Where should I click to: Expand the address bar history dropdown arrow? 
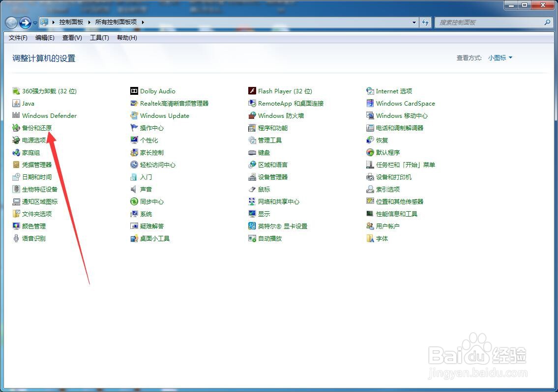click(414, 23)
